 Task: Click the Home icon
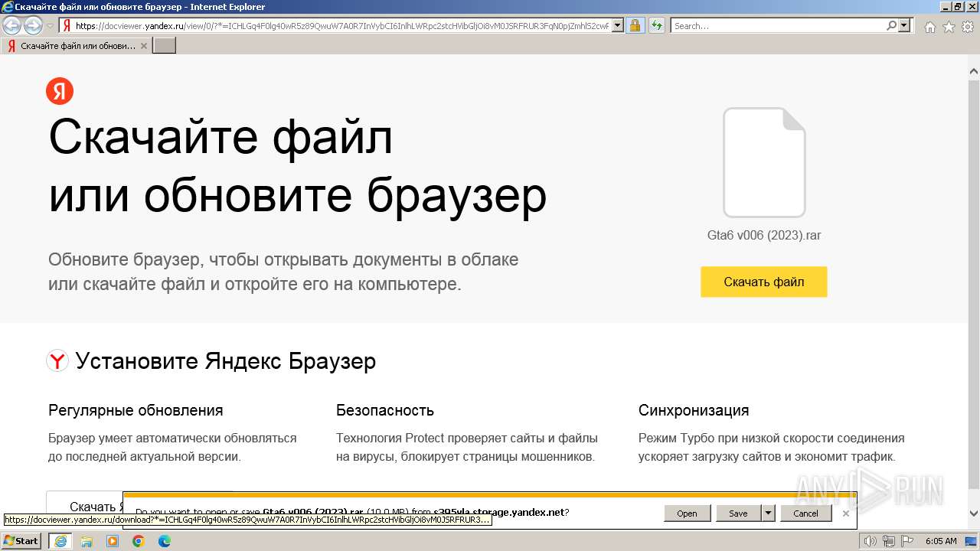coord(929,27)
